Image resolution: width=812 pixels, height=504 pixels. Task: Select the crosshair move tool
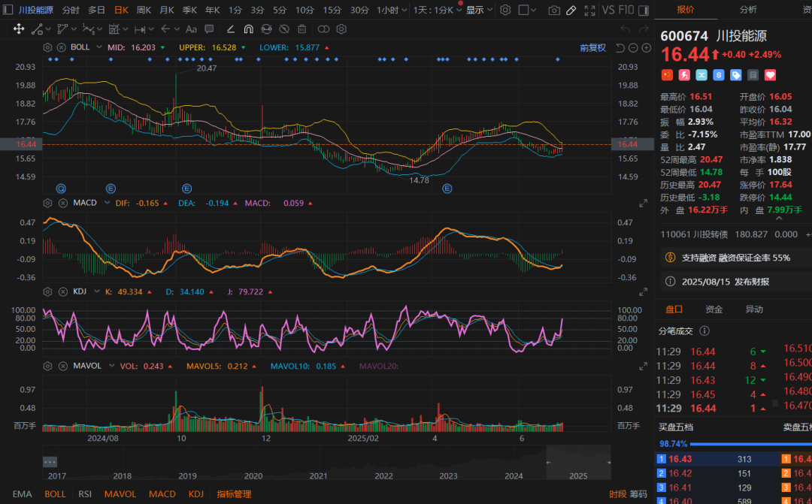19,29
